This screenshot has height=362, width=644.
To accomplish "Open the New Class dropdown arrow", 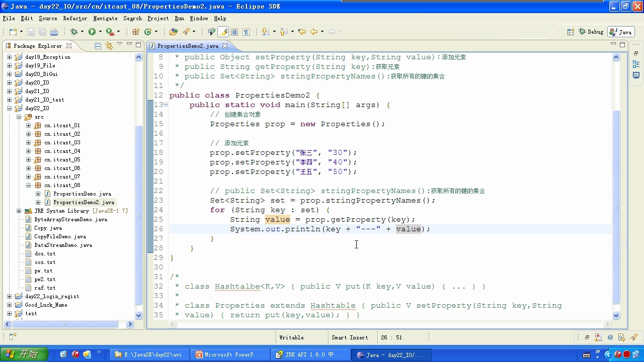I will (x=156, y=32).
